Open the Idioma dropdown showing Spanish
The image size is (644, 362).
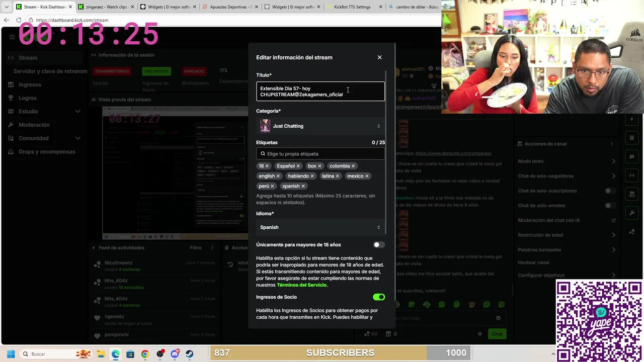tap(320, 227)
